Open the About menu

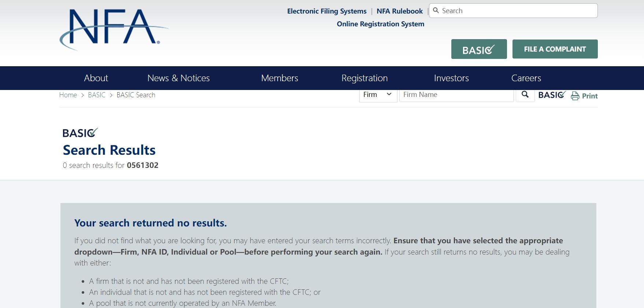click(96, 78)
